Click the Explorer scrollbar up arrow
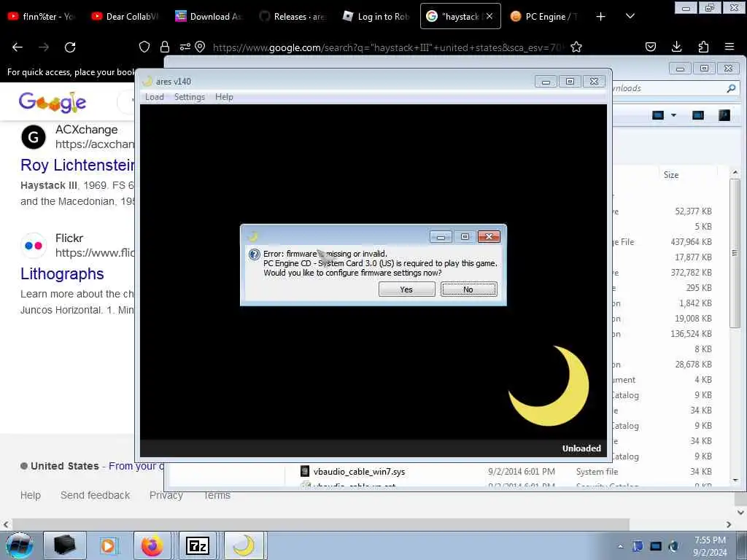747x560 pixels. click(x=735, y=172)
